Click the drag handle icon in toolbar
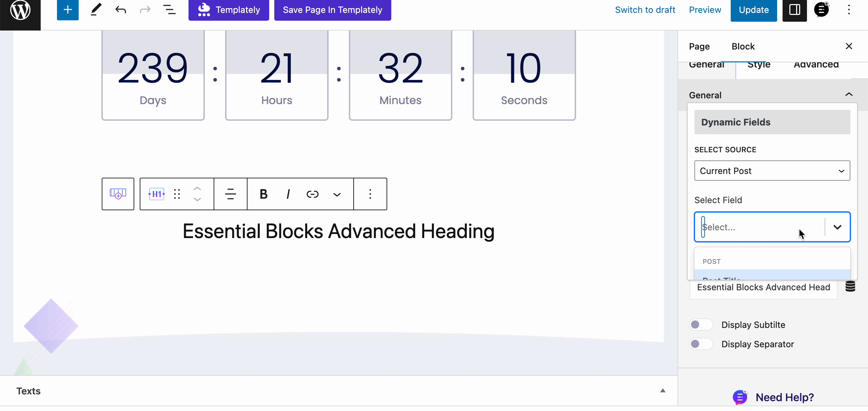This screenshot has width=868, height=411. [177, 194]
